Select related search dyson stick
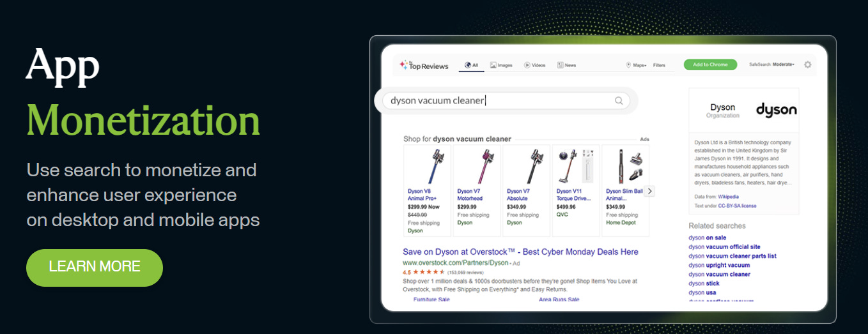868x334 pixels. tap(704, 284)
